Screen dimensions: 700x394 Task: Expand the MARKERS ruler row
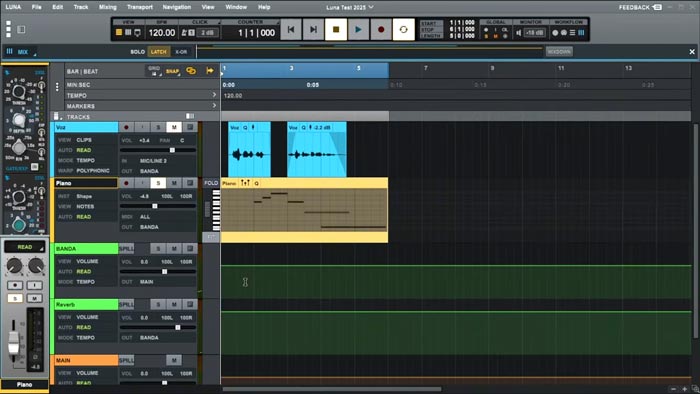tap(214, 106)
